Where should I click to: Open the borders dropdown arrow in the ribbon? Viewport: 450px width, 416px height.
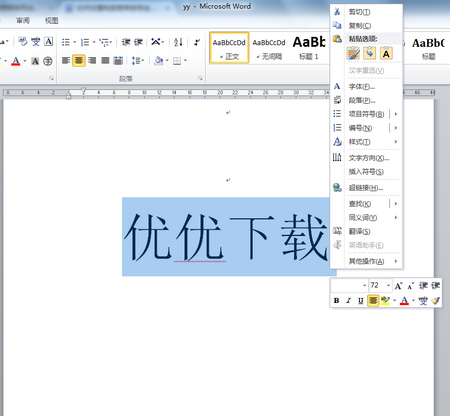pyautogui.click(x=185, y=61)
